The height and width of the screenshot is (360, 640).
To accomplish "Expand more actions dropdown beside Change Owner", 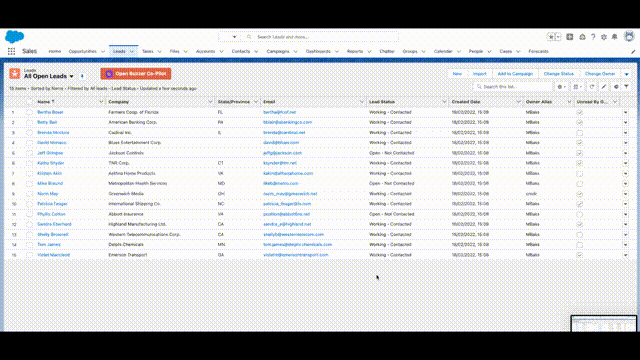I will pyautogui.click(x=626, y=74).
